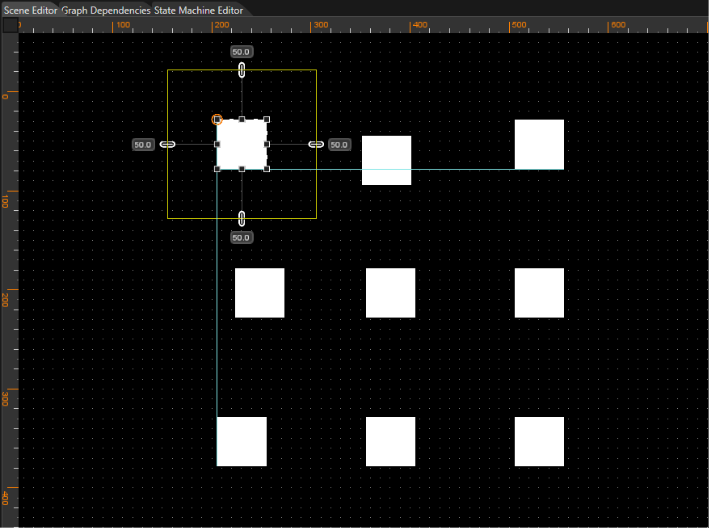Click the bottom margin 50.0 value field
This screenshot has height=529, width=710.
click(241, 238)
